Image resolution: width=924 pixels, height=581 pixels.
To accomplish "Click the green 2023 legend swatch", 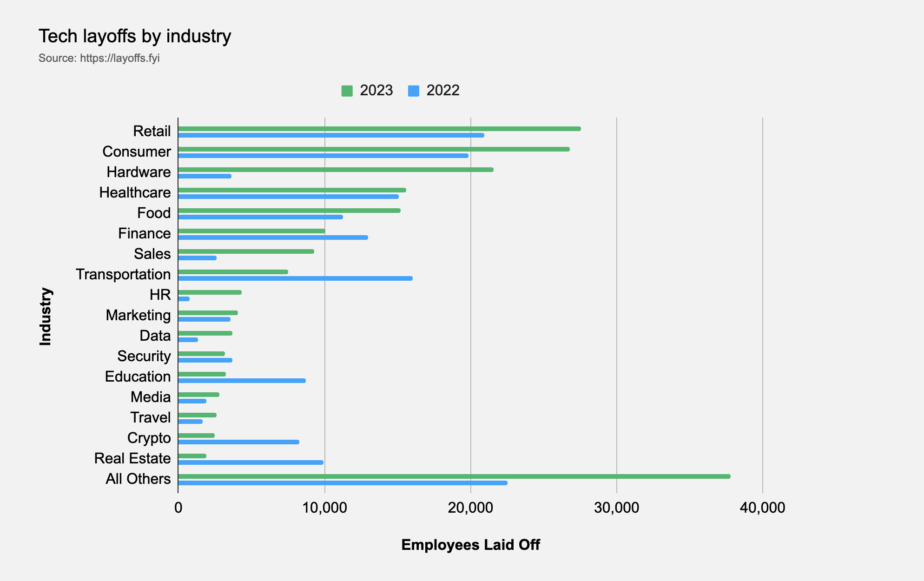I will pos(347,91).
